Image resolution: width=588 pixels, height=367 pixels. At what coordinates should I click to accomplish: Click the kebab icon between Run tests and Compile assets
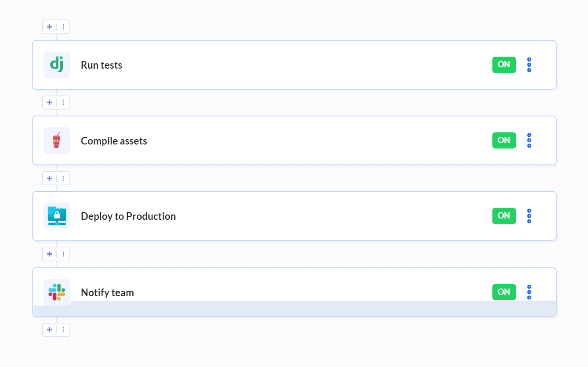[63, 102]
